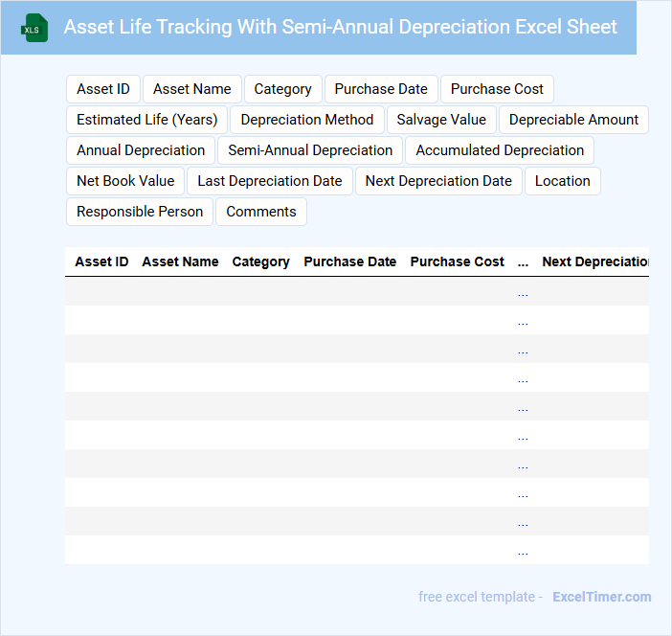Image resolution: width=672 pixels, height=636 pixels.
Task: Click the Depreciation Method tag
Action: tap(307, 120)
